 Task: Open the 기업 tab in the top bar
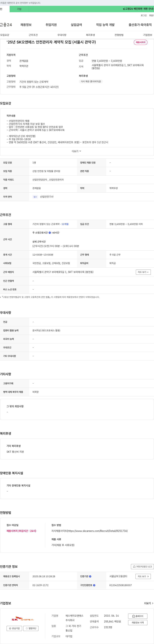pos(19,9)
